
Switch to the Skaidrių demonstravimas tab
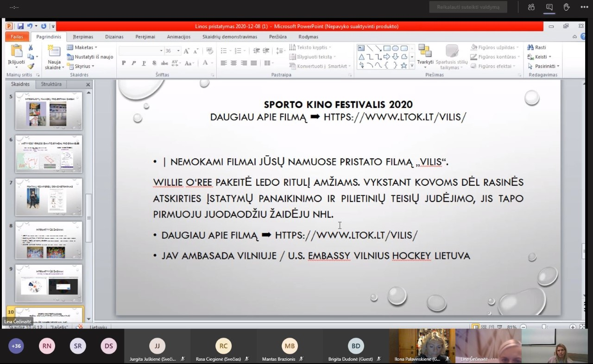230,37
